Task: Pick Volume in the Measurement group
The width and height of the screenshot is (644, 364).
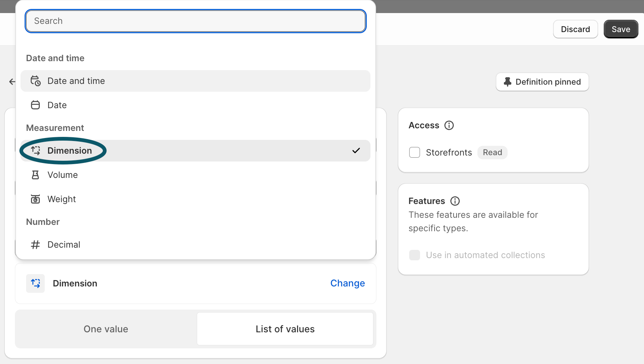Action: tap(63, 175)
